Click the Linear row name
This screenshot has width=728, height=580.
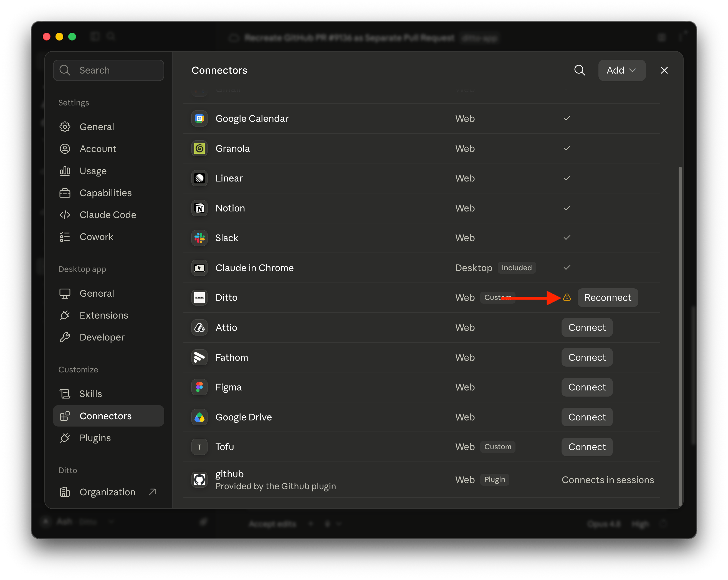(229, 178)
